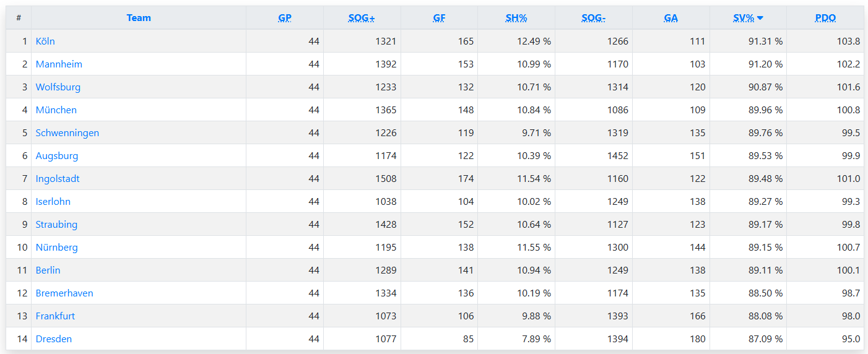Screen dimensions: 868x354
Task: Click the Bremerhaven team link
Action: tap(64, 293)
